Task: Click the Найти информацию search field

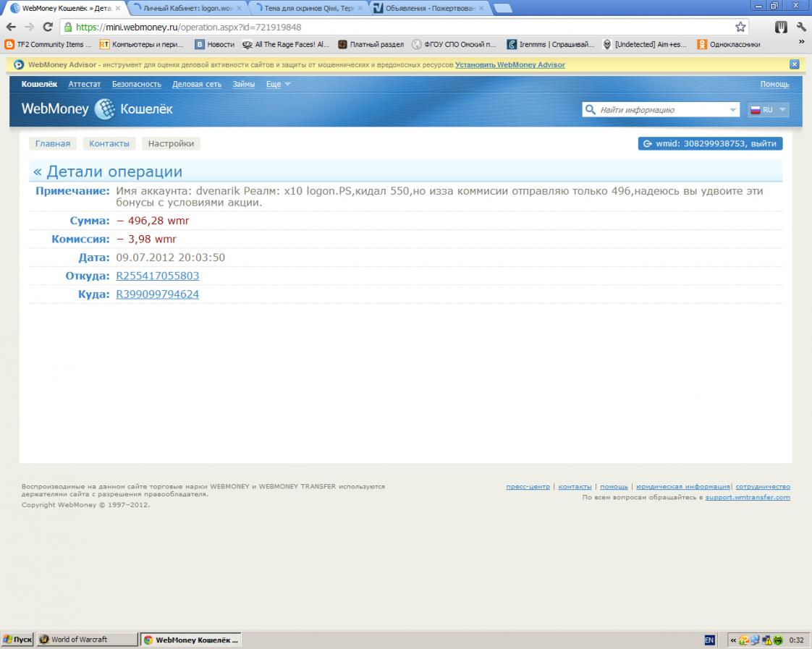Action: pos(660,110)
